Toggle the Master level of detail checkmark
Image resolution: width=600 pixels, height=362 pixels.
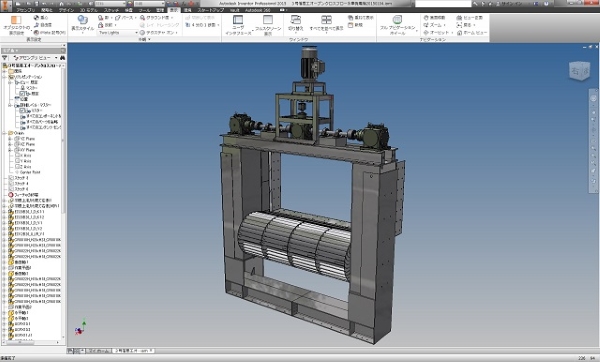(22, 110)
